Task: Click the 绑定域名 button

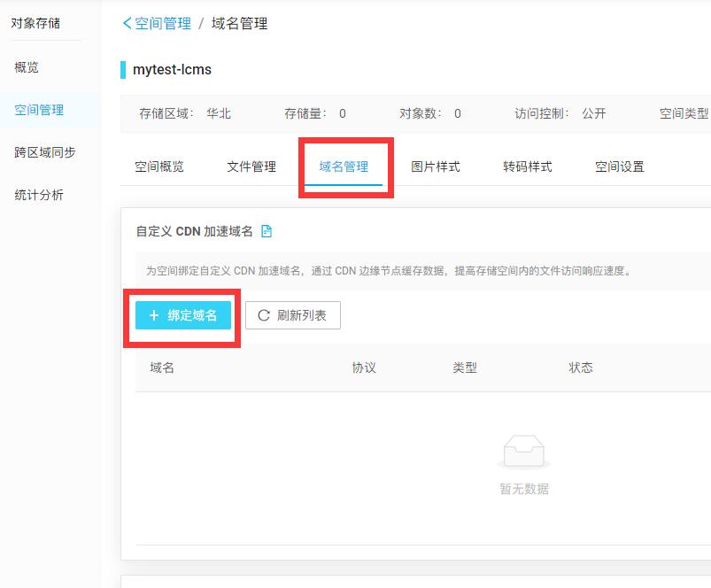Action: (183, 315)
